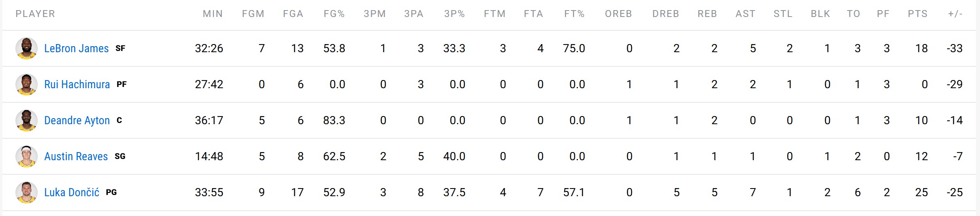Open Luka Dončić player link
The width and height of the screenshot is (980, 216).
[72, 193]
